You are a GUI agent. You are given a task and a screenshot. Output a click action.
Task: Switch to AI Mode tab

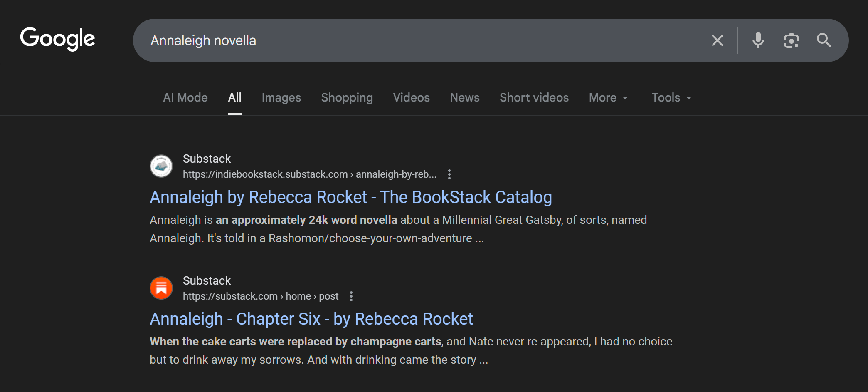tap(185, 97)
